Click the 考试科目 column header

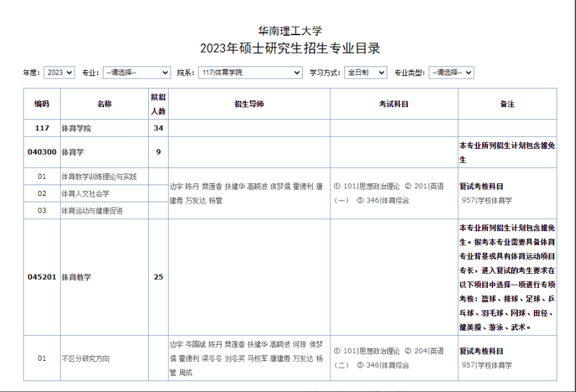(394, 104)
